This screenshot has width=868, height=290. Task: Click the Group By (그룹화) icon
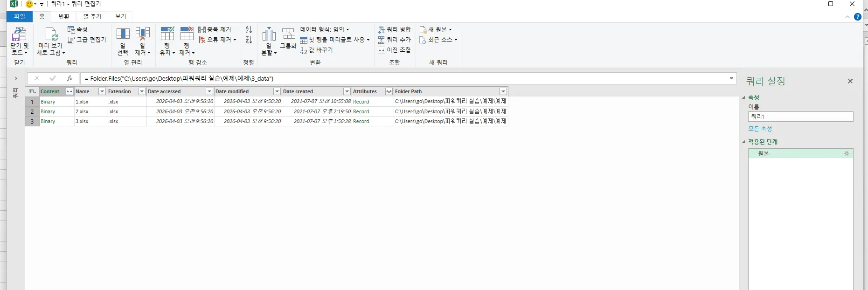(x=288, y=34)
